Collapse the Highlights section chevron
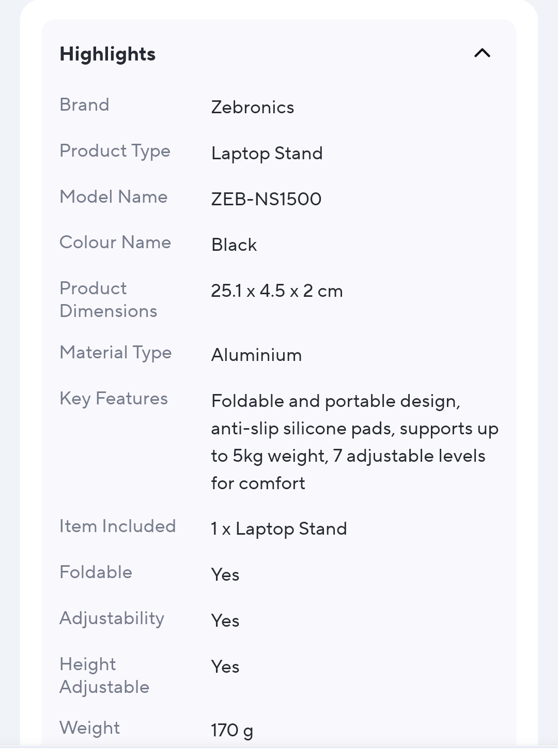This screenshot has width=558, height=756. [x=482, y=53]
